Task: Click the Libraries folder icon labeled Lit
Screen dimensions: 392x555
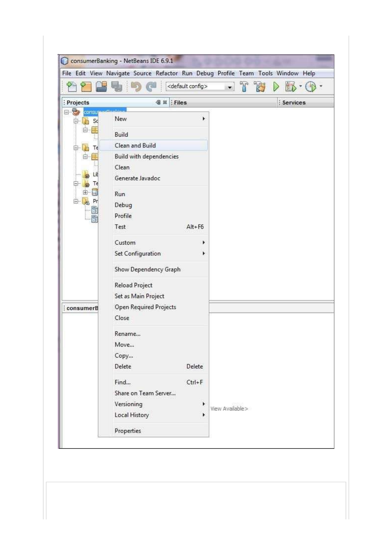Action: pos(86,174)
